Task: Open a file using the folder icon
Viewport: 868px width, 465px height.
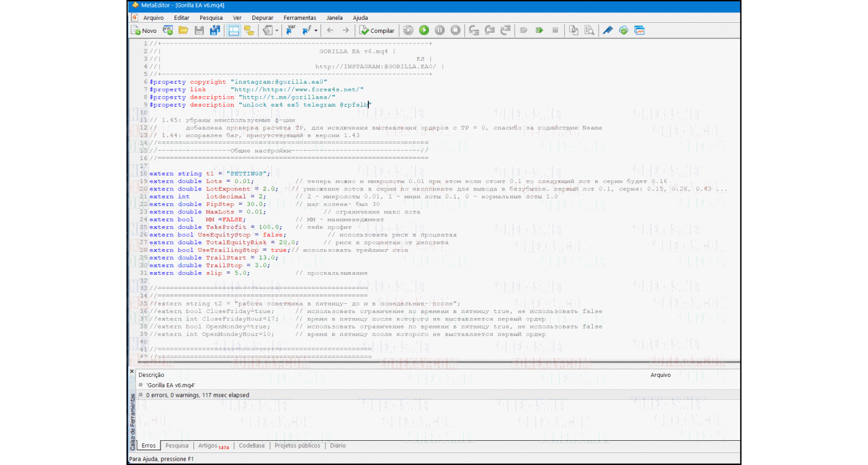Action: tap(184, 30)
